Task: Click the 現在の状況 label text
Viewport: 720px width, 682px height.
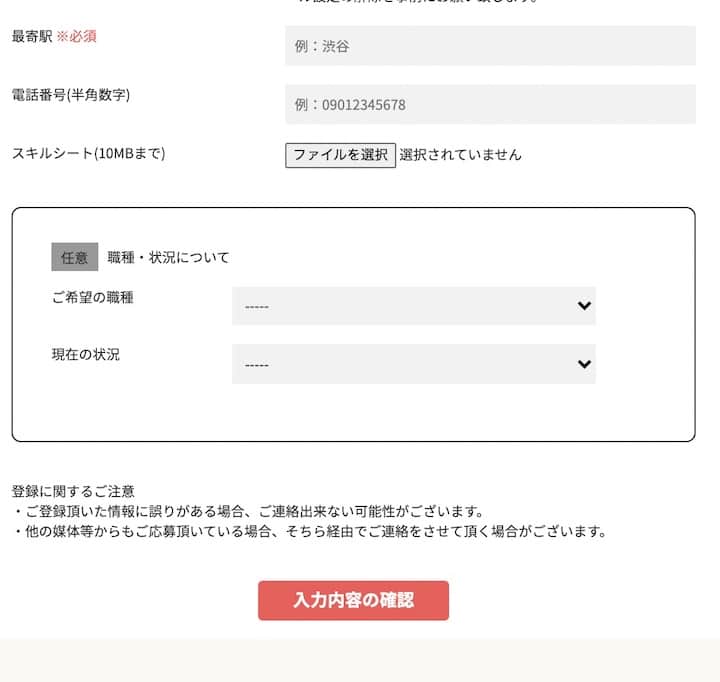Action: 86,354
